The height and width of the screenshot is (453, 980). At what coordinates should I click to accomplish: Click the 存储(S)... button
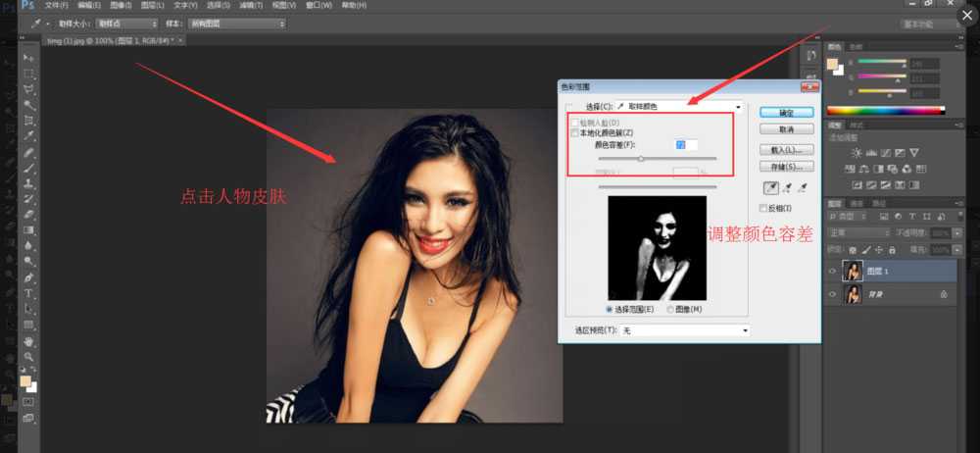(x=786, y=167)
